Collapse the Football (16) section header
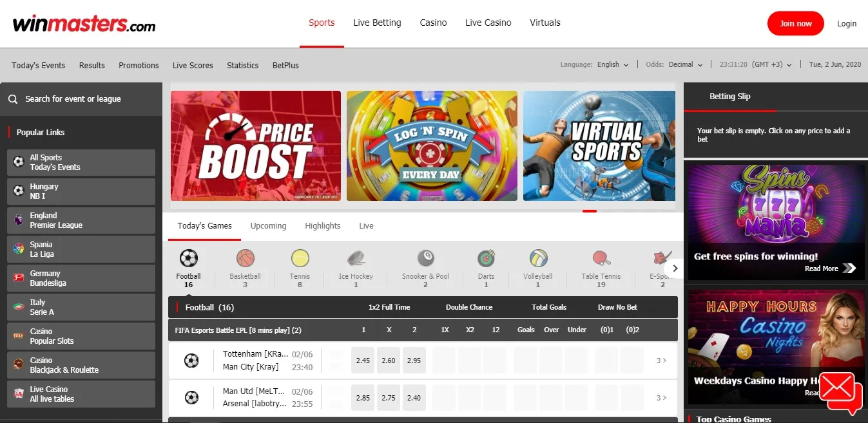 (x=423, y=307)
